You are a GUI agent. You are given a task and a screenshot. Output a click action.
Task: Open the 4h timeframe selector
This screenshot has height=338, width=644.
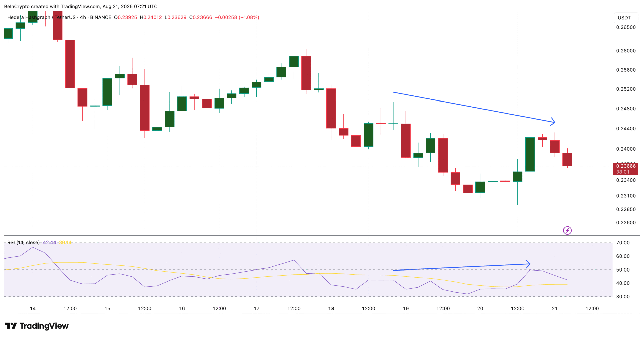tap(83, 17)
